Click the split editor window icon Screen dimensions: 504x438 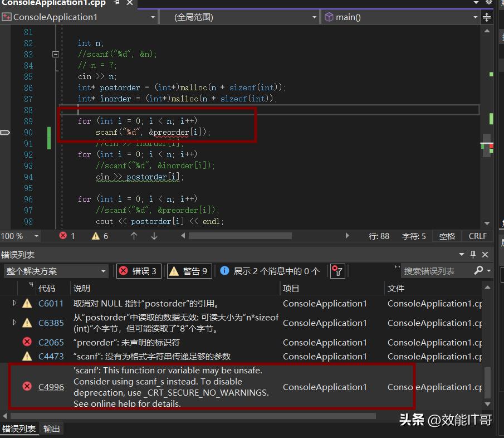(487, 17)
